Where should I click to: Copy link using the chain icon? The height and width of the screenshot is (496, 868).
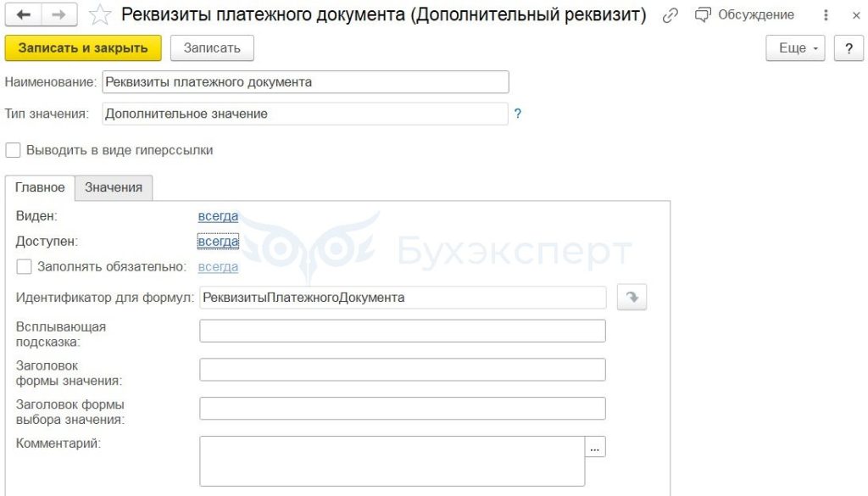pos(670,15)
